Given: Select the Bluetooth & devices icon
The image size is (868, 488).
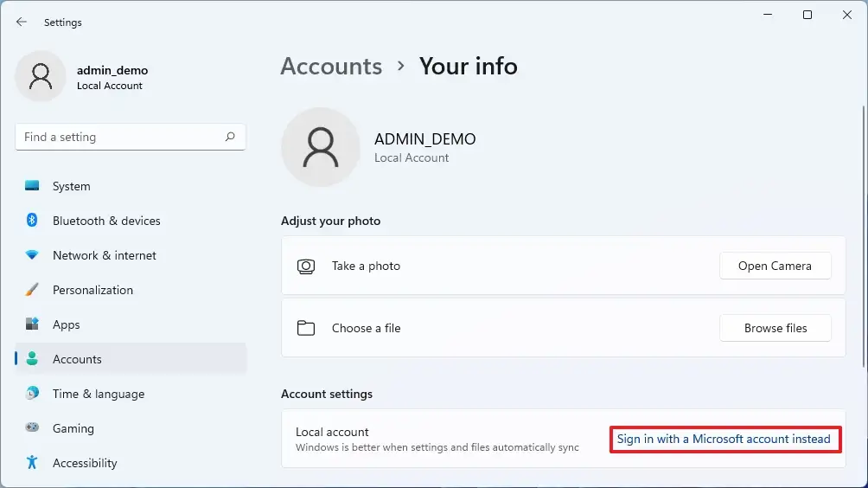Looking at the screenshot, I should (x=32, y=220).
